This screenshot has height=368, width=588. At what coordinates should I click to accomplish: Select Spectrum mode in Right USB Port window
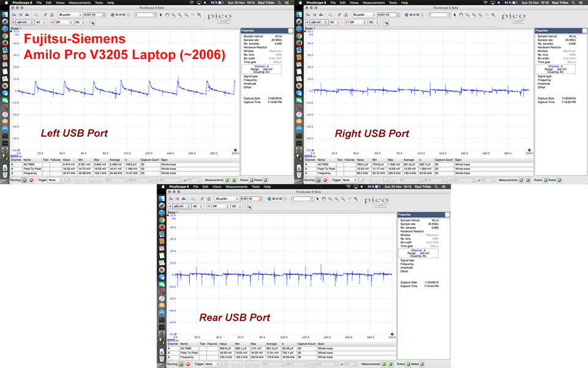point(320,15)
